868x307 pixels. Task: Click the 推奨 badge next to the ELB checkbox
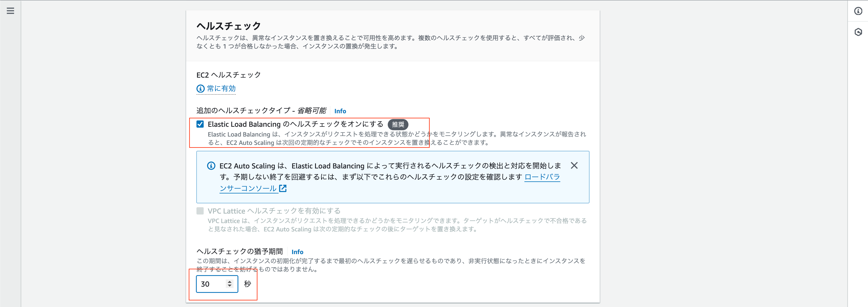click(398, 124)
